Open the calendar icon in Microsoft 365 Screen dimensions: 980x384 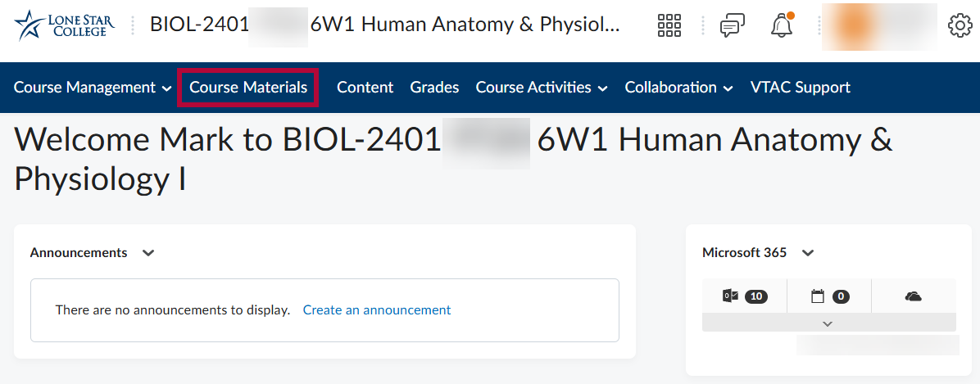pyautogui.click(x=828, y=296)
